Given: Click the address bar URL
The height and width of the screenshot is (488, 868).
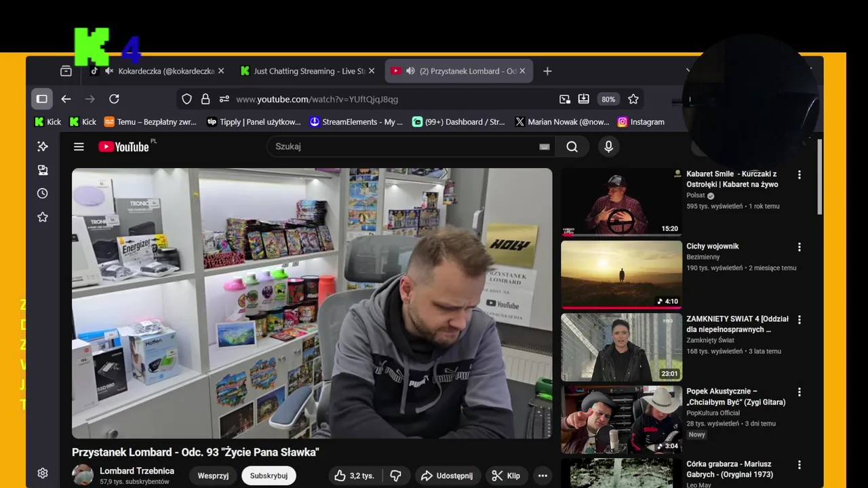Looking at the screenshot, I should pyautogui.click(x=317, y=99).
